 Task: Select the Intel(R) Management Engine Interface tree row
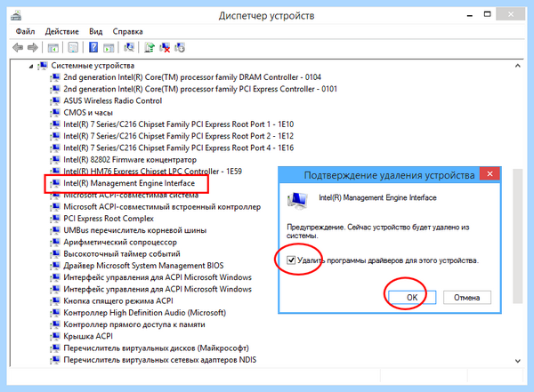(x=129, y=183)
